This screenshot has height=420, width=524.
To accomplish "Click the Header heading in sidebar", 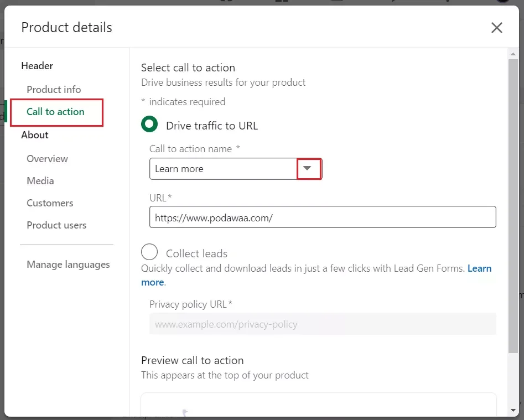I will click(x=37, y=66).
